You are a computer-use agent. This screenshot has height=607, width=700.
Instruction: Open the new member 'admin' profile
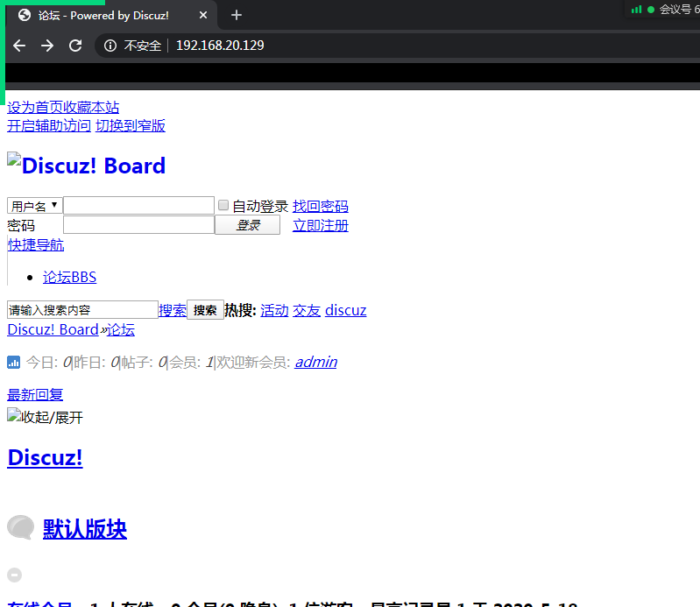coord(316,362)
